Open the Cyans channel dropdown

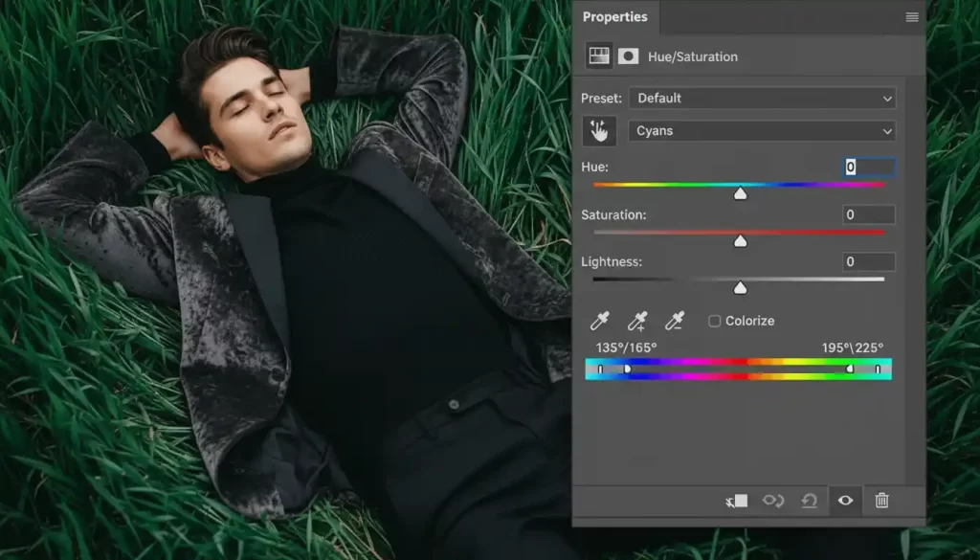[x=761, y=130]
